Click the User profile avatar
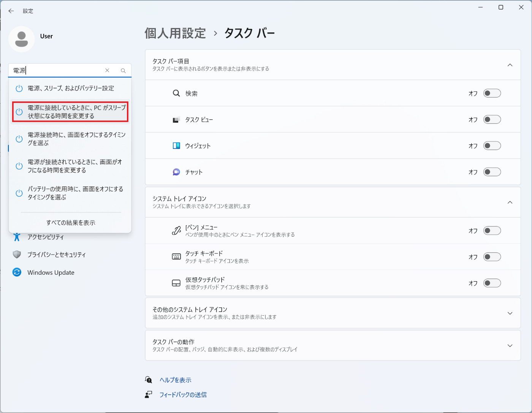Viewport: 532px width, 413px height. 22,39
